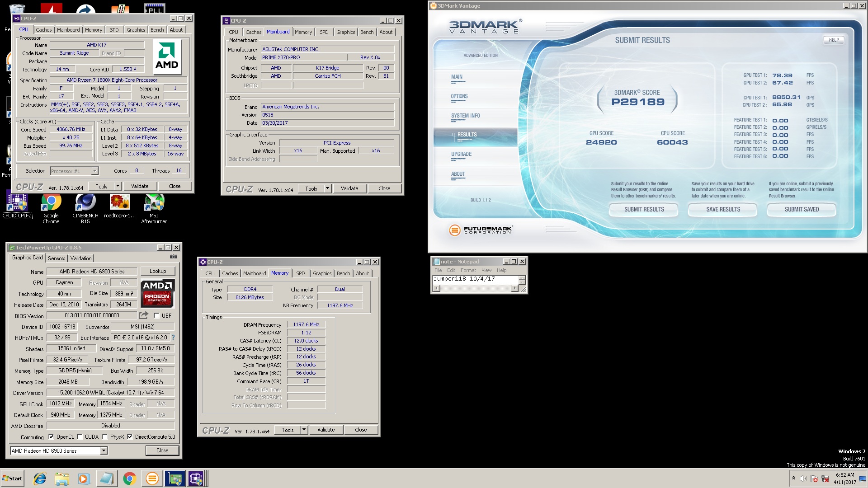Click the Driver Version field in GPU-Z
This screenshot has height=488, width=868.
[111, 393]
